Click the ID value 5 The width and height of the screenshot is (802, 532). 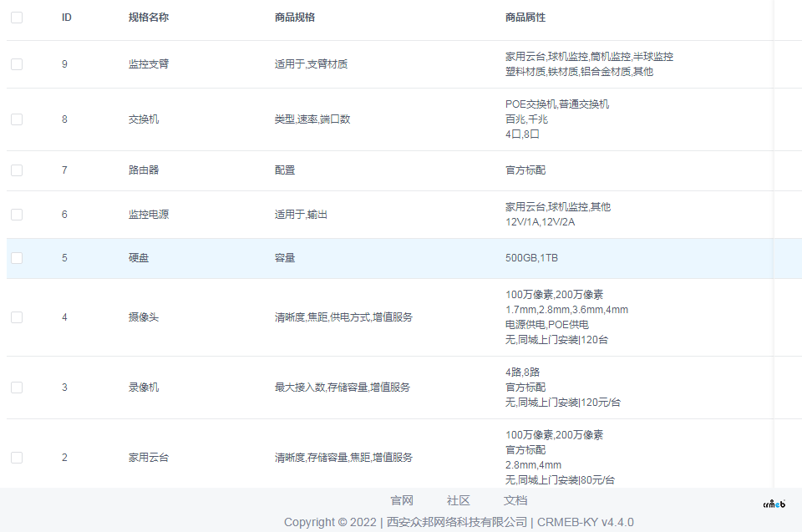coord(64,258)
